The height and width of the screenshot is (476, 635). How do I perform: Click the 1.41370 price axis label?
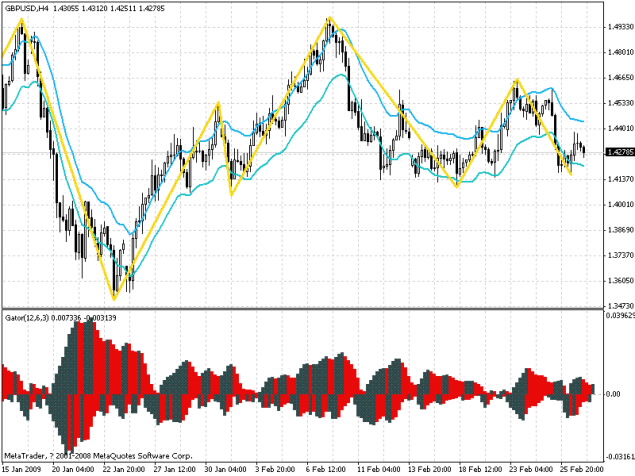pos(620,179)
